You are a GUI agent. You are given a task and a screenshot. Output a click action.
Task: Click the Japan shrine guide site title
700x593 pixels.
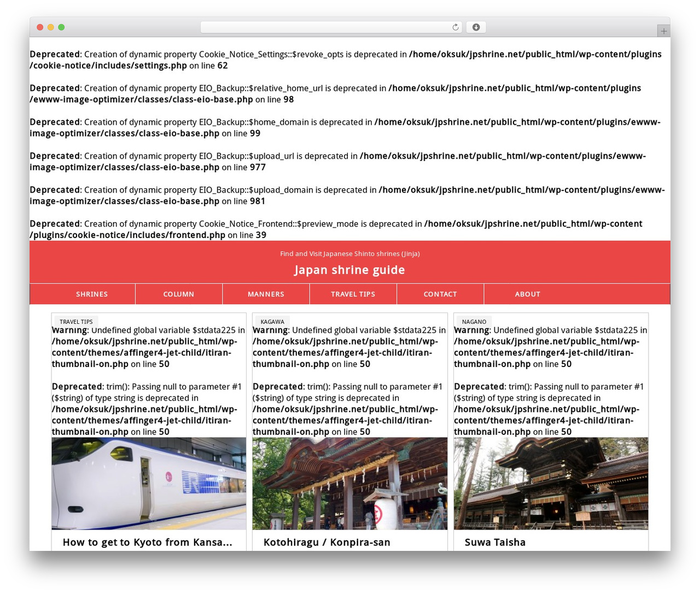pos(349,270)
